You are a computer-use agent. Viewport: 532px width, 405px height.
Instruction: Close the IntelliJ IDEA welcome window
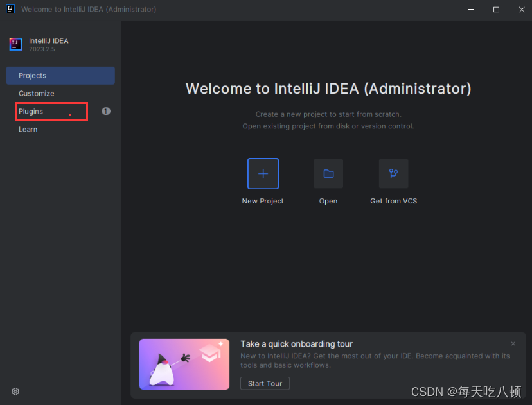pos(522,10)
